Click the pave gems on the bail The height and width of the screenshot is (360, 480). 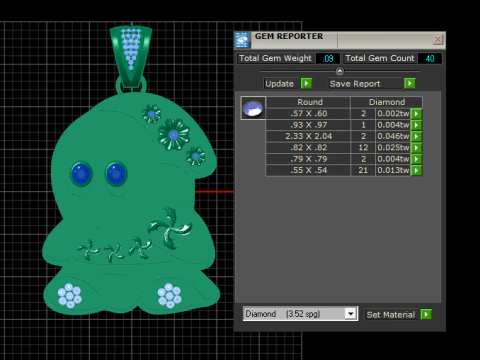click(131, 48)
